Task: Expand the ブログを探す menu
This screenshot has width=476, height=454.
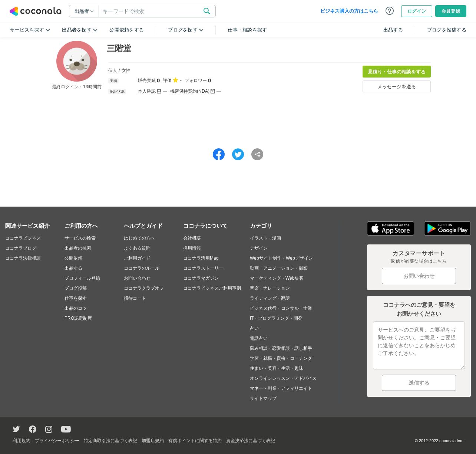Action: (186, 30)
